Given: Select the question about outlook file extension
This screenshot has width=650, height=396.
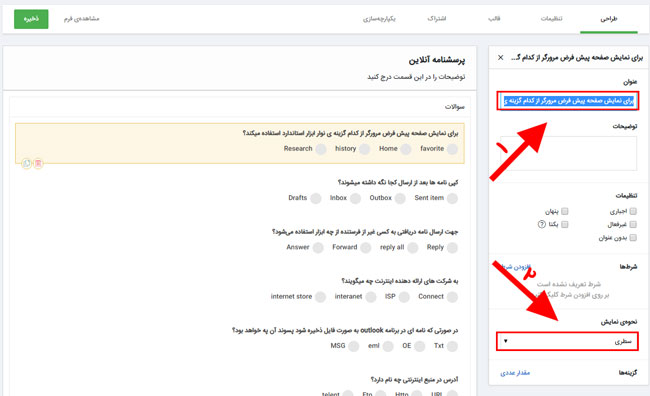Looking at the screenshot, I should pyautogui.click(x=345, y=330).
